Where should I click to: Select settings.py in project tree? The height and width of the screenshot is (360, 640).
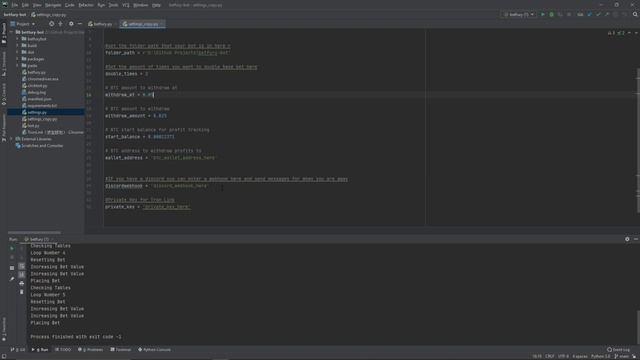pyautogui.click(x=37, y=112)
